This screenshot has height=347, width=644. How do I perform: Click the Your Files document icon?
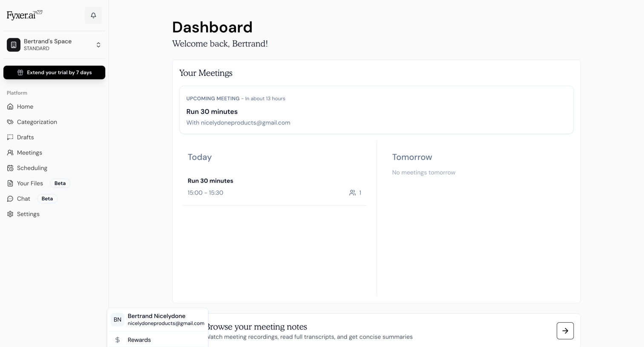click(x=10, y=183)
